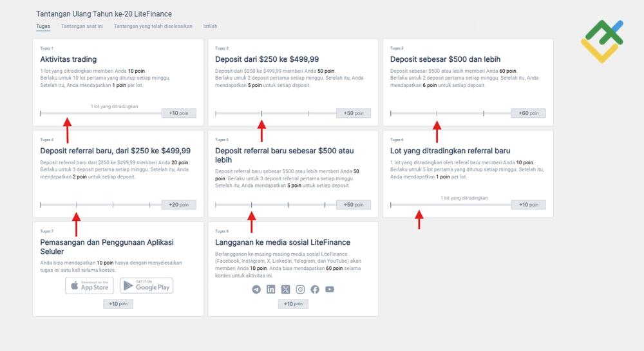This screenshot has height=351, width=644.
Task: Click +60 poin in Deposit sebesar $500 card
Action: coord(529,113)
